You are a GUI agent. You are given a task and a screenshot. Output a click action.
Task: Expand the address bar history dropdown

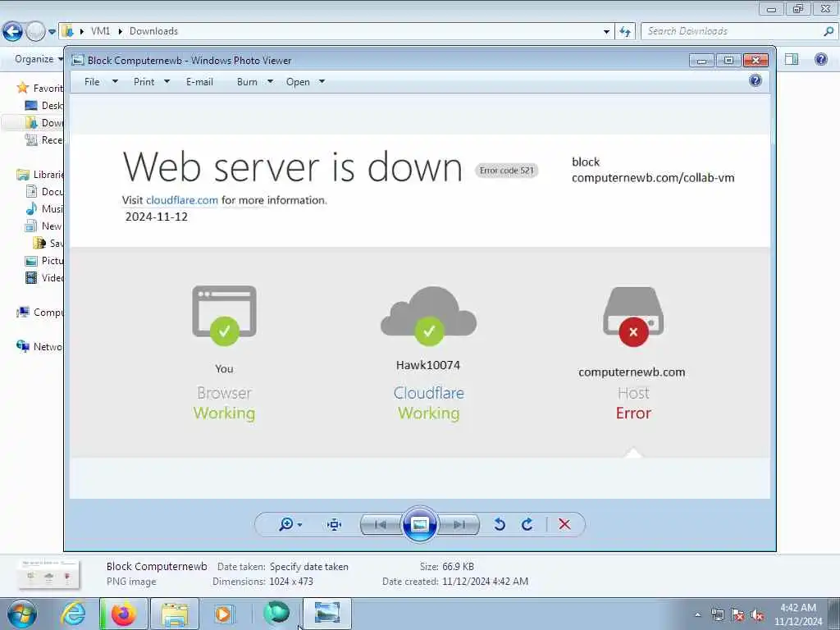606,32
